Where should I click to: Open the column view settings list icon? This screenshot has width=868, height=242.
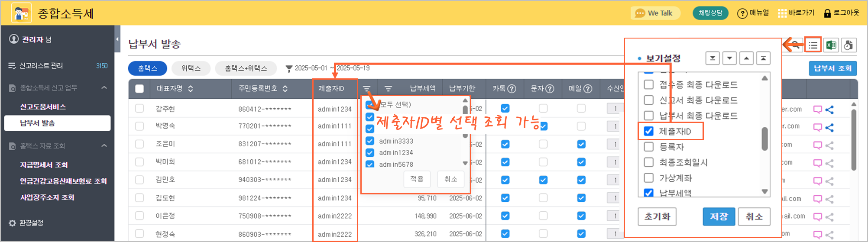pos(813,45)
